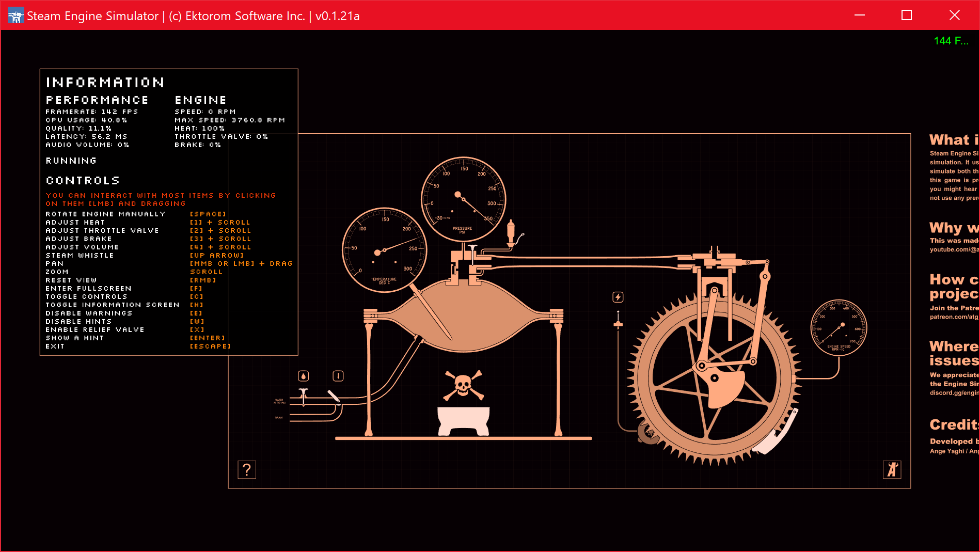Screen dimensions: 980x552
Task: Toggle the water inlet valve handle
Action: tap(304, 397)
